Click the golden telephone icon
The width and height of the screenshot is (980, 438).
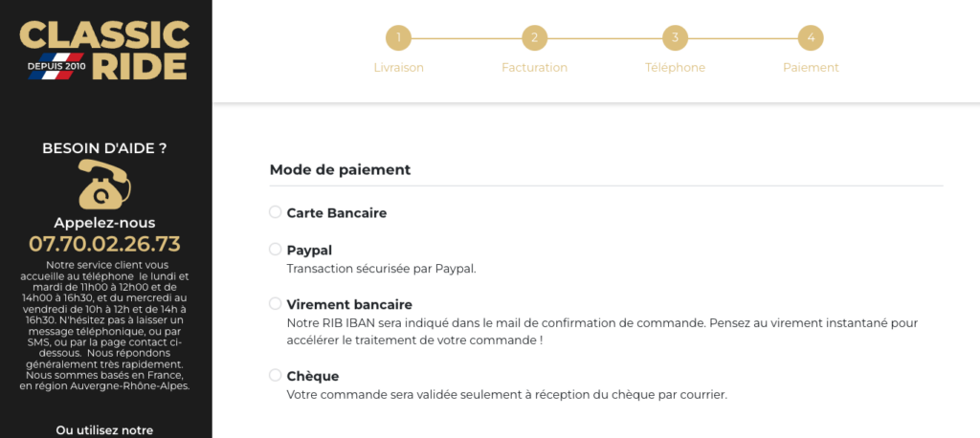click(104, 185)
